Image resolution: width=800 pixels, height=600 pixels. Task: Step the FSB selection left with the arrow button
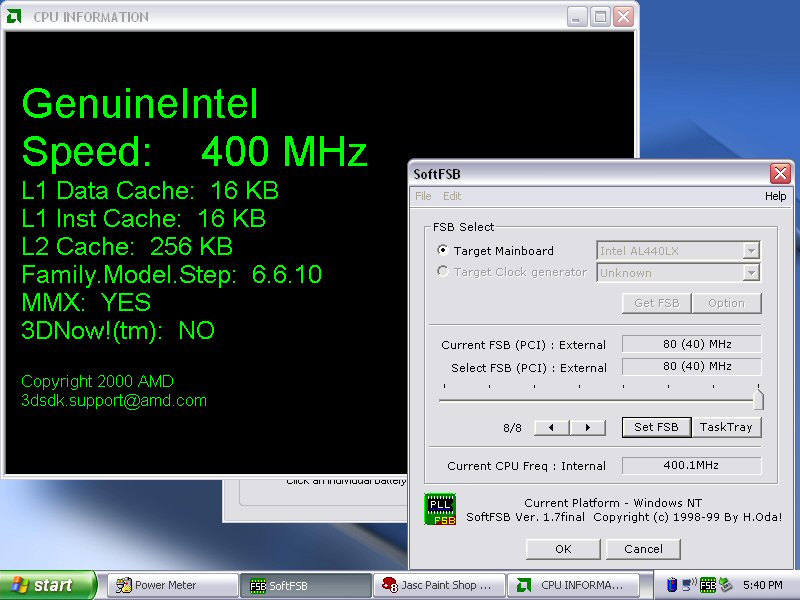coord(552,428)
